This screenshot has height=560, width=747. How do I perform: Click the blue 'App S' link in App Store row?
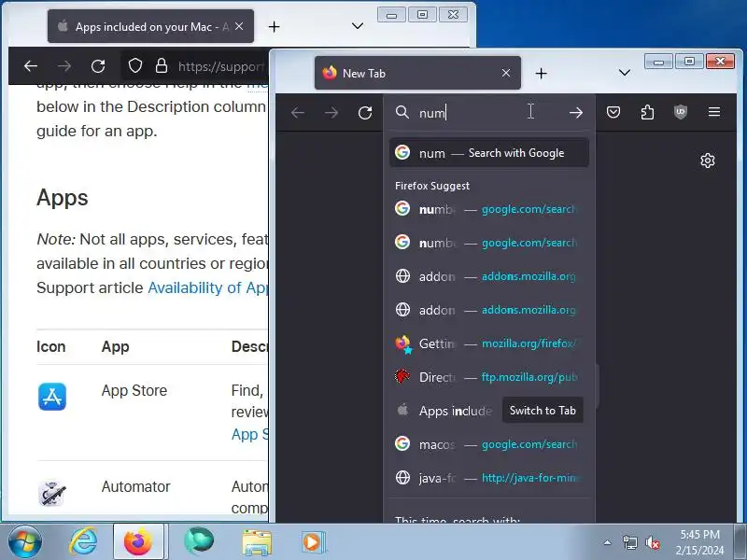pos(249,434)
